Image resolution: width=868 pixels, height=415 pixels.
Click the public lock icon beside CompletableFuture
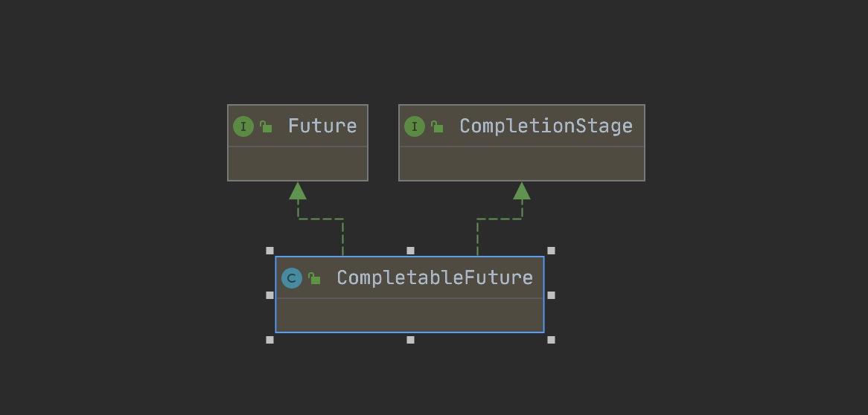[x=314, y=278]
